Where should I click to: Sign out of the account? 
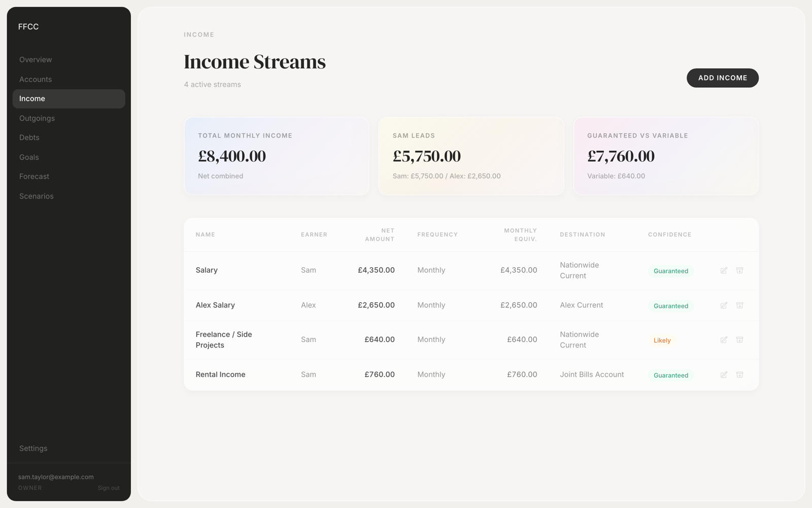pos(109,488)
